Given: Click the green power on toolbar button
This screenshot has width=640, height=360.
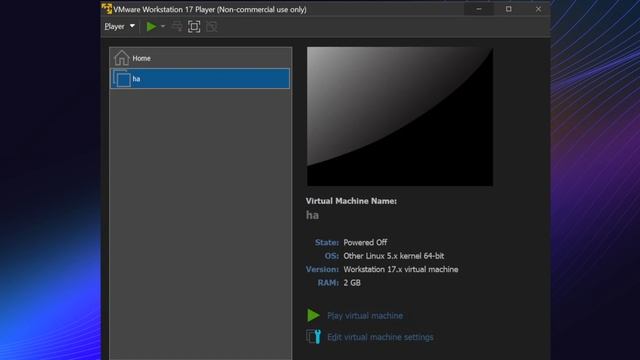Looking at the screenshot, I should 151,27.
